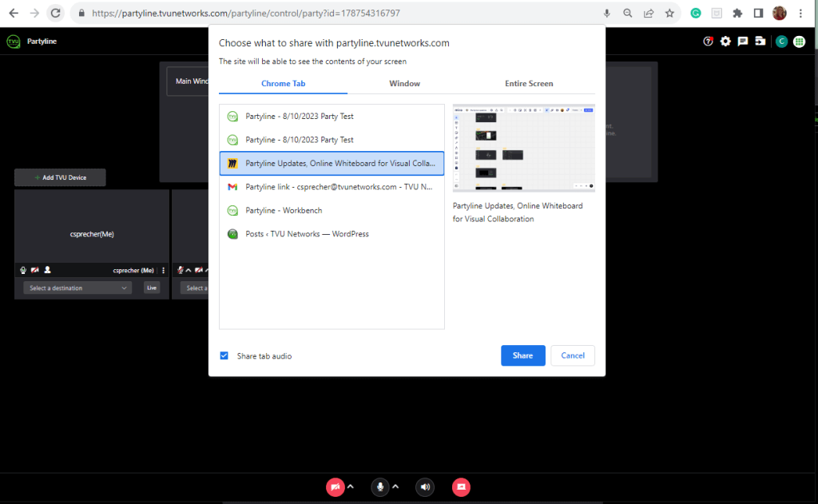Click the red screen share button
Image resolution: width=818 pixels, height=504 pixels.
click(x=461, y=486)
